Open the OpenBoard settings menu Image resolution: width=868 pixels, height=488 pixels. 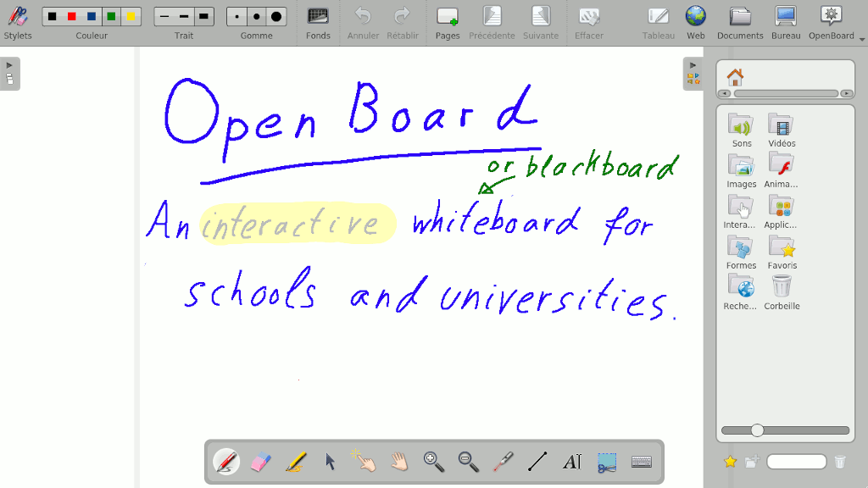coord(832,22)
